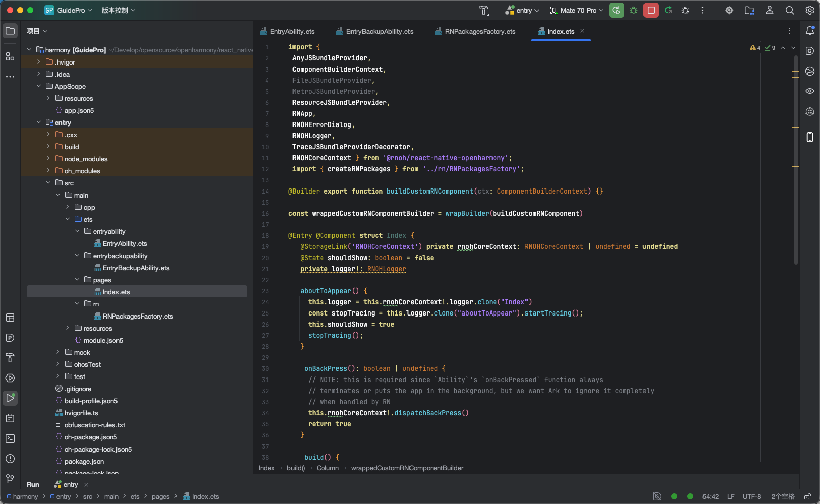The width and height of the screenshot is (820, 504).
Task: Open the device phone icon in right sidebar
Action: tap(810, 137)
